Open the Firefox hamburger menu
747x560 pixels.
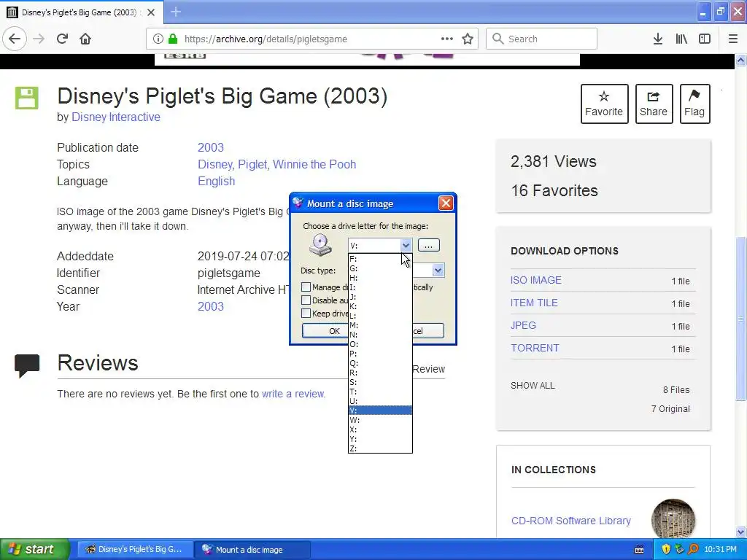[732, 39]
